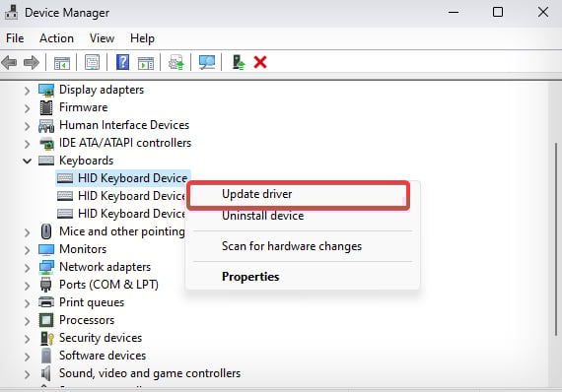
Task: Click the Back arrow toolbar icon
Action: pyautogui.click(x=9, y=63)
